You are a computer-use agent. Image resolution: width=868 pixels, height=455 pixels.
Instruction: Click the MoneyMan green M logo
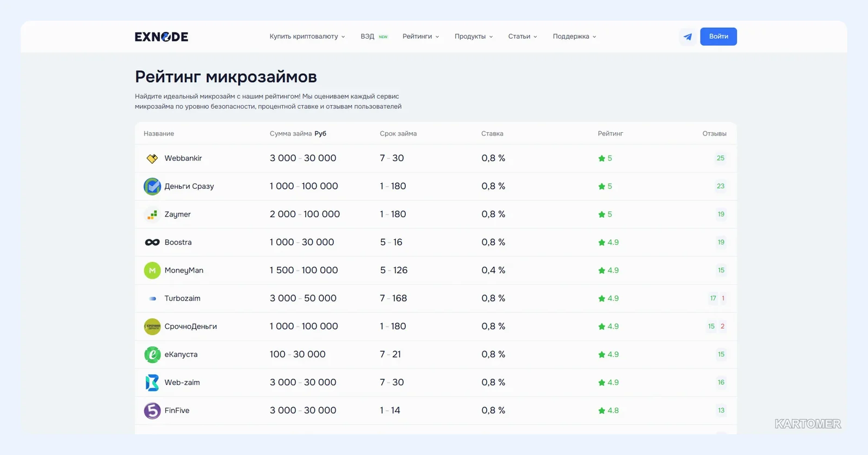click(152, 270)
